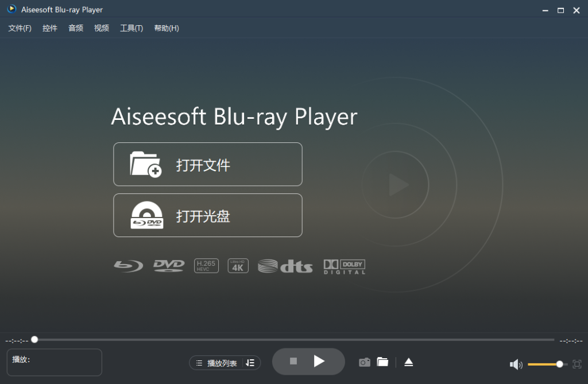588x384 pixels.
Task: Show the 播放列表 playlist panel
Action: [x=216, y=363]
